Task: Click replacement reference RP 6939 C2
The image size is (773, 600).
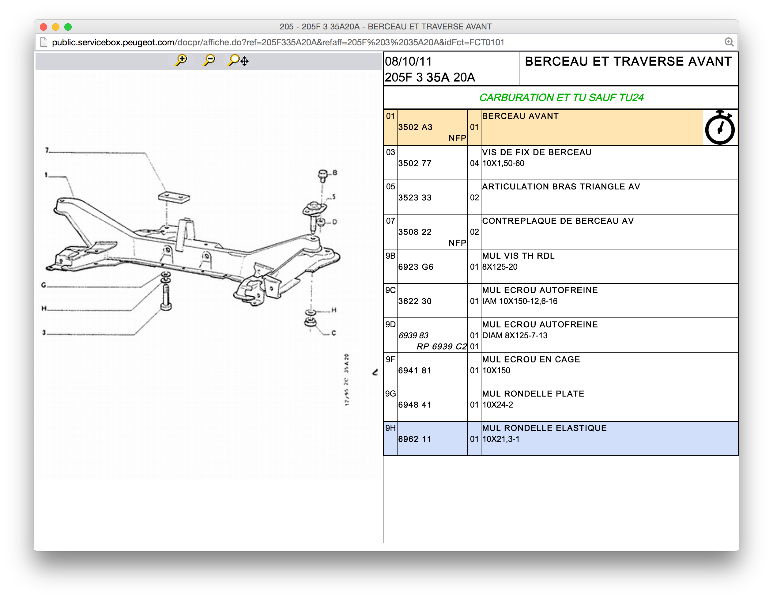Action: pyautogui.click(x=441, y=346)
